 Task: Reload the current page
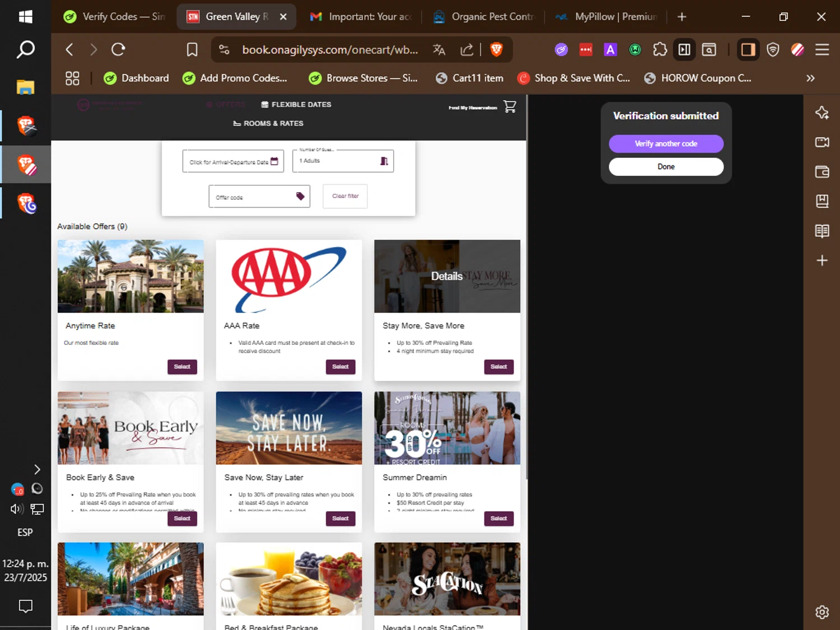tap(118, 50)
